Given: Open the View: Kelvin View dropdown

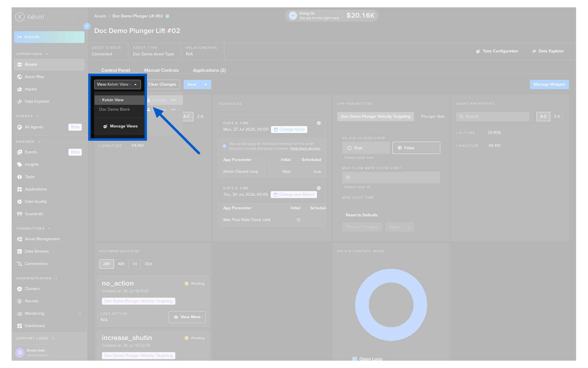Looking at the screenshot, I should pos(118,84).
